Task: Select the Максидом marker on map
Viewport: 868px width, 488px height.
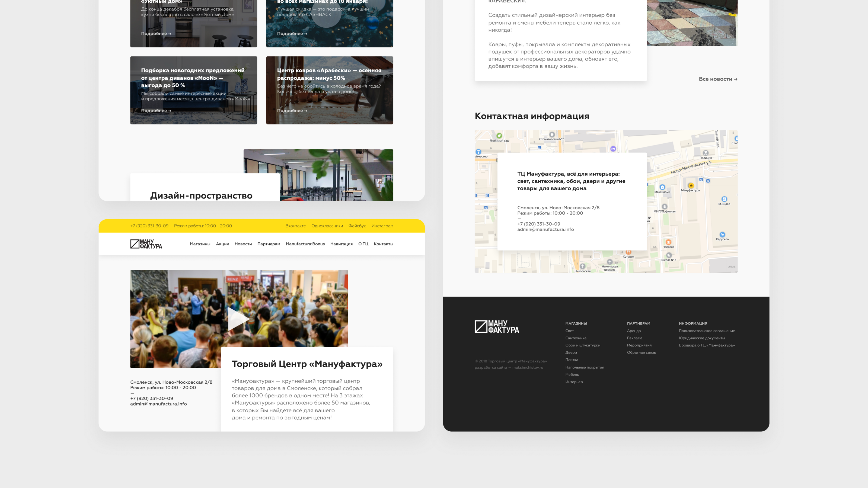Action: 662,187
